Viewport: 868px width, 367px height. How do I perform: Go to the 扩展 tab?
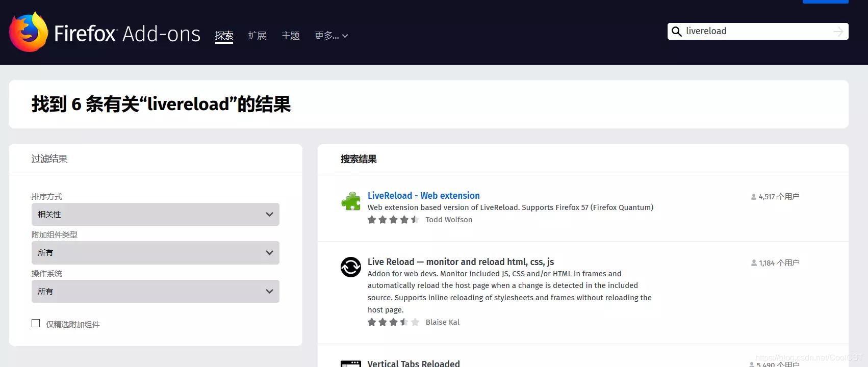(x=258, y=36)
